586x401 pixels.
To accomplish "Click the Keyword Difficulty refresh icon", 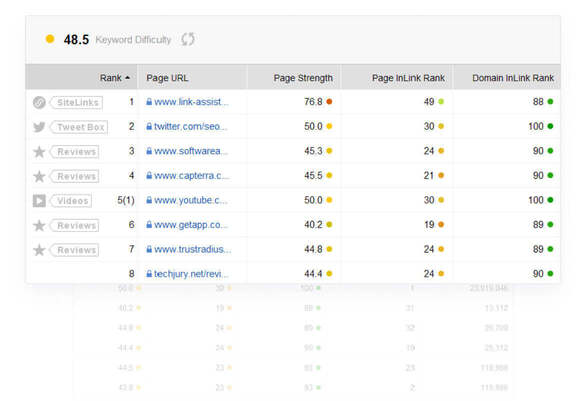I will (x=188, y=39).
